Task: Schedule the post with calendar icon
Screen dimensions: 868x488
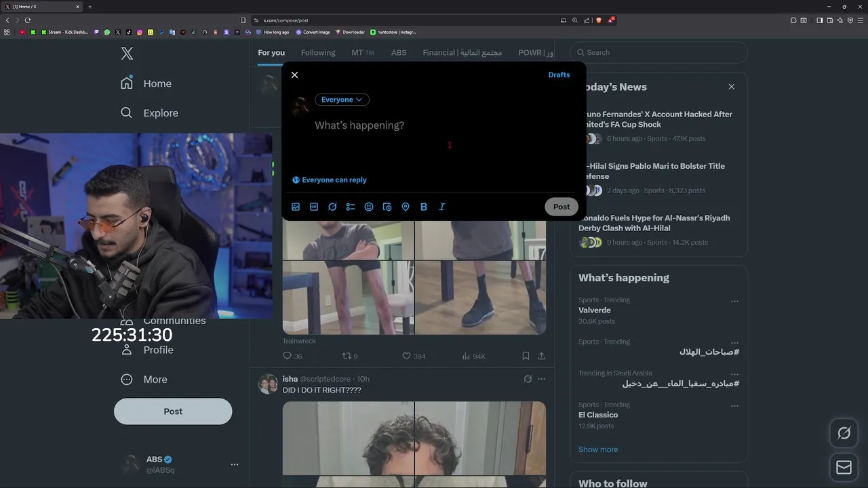Action: coord(387,207)
